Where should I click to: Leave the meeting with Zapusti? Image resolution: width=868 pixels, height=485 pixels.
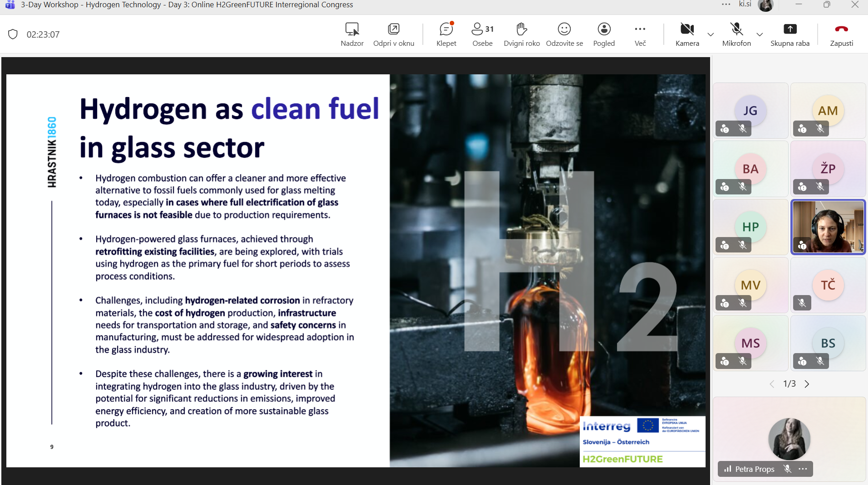[841, 34]
